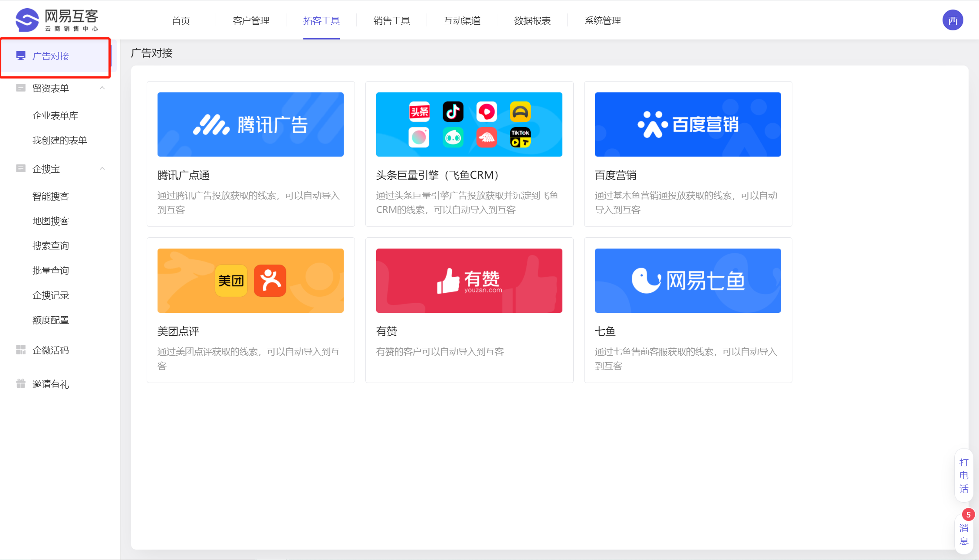Open 额度配置 in sidebar
The image size is (979, 560).
pyautogui.click(x=51, y=320)
